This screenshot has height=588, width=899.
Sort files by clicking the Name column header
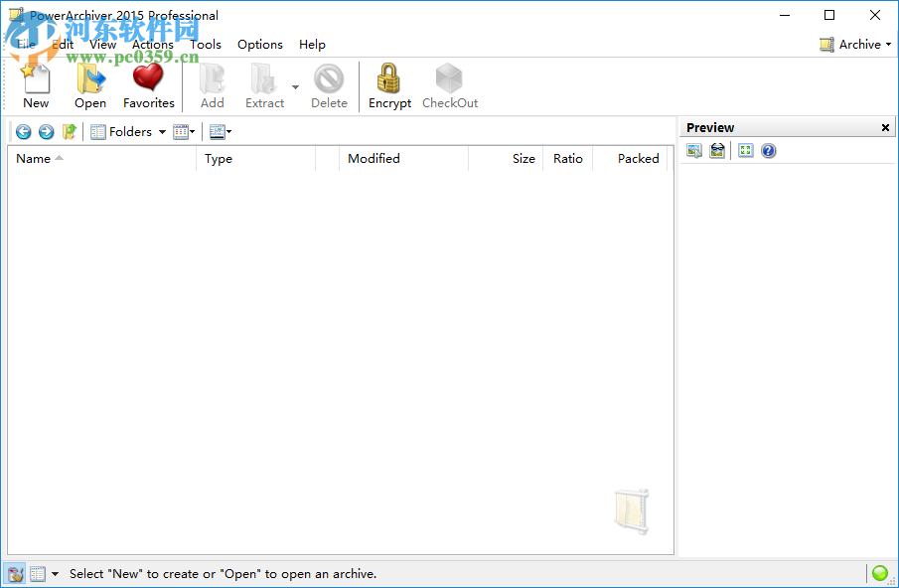pyautogui.click(x=34, y=158)
